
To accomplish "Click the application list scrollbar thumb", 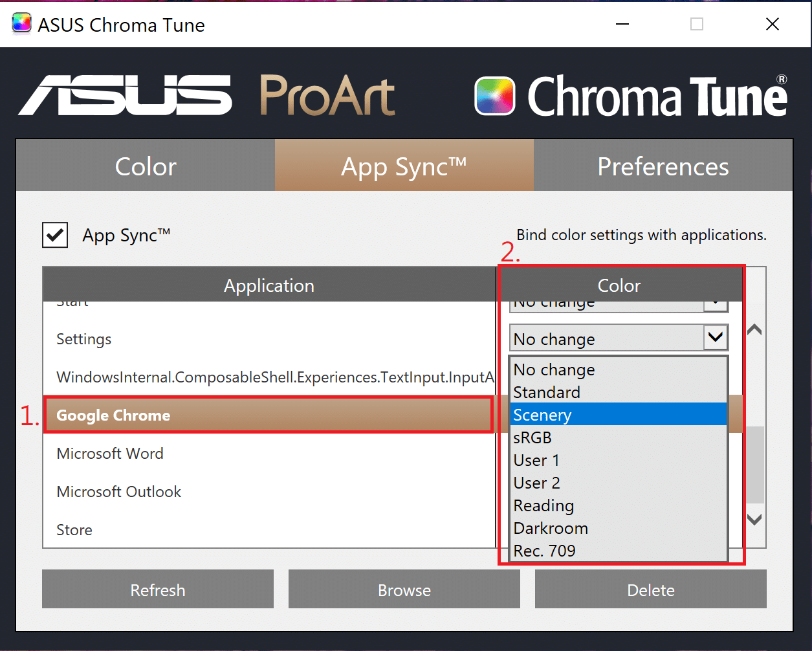I will (x=754, y=465).
